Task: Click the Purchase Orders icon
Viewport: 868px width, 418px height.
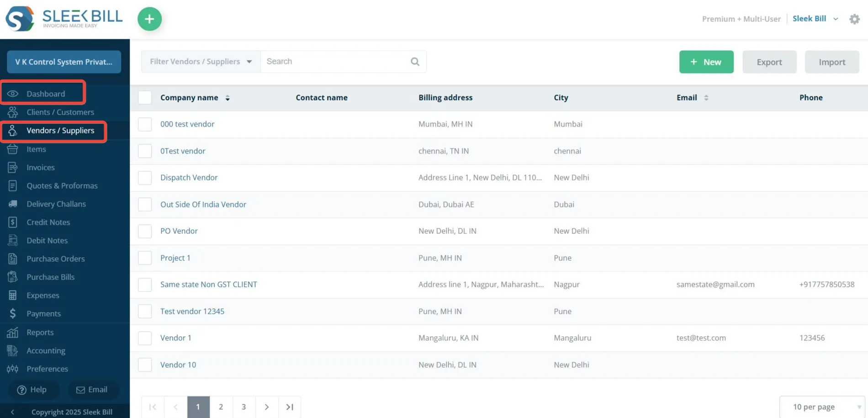Action: pyautogui.click(x=13, y=259)
